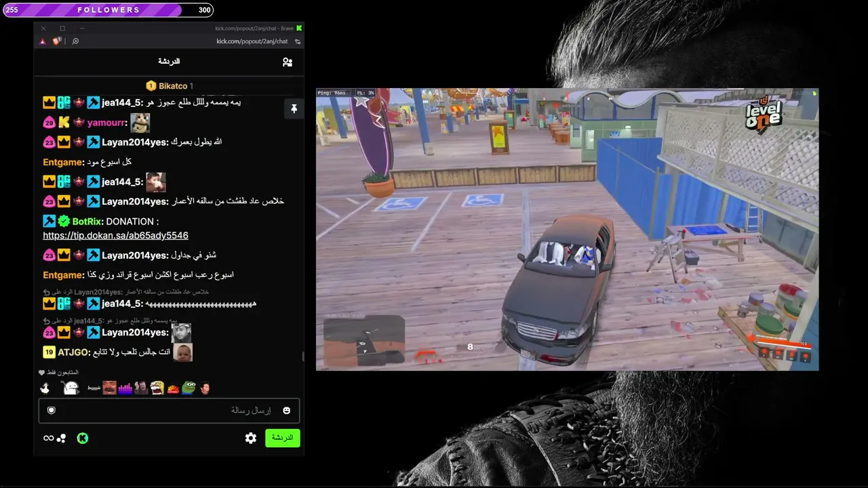This screenshot has height=488, width=868.
Task: Click username yamourr in chat
Action: [x=106, y=123]
